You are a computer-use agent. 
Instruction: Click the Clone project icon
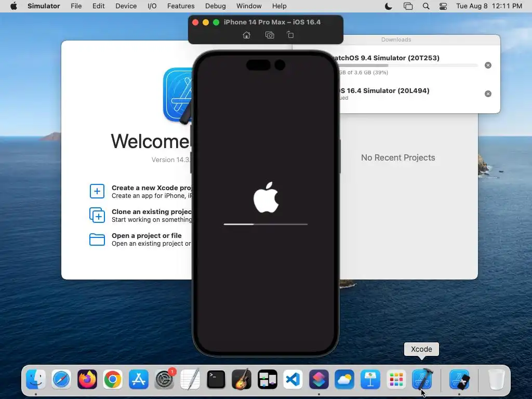(97, 215)
